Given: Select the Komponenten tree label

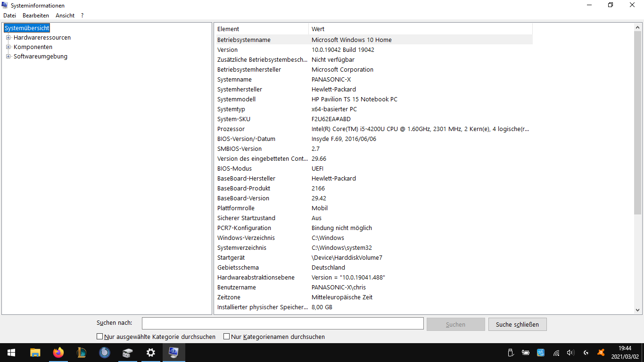Looking at the screenshot, I should click(33, 47).
